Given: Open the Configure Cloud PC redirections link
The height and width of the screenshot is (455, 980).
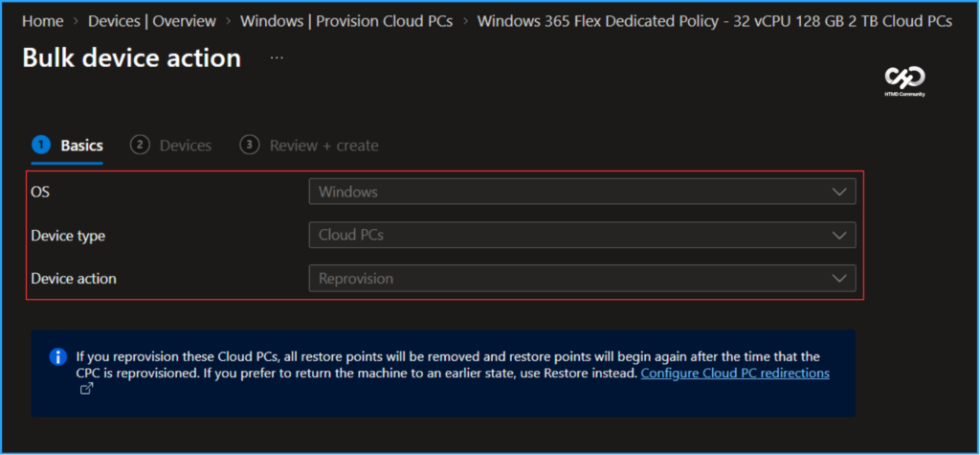Looking at the screenshot, I should 735,374.
